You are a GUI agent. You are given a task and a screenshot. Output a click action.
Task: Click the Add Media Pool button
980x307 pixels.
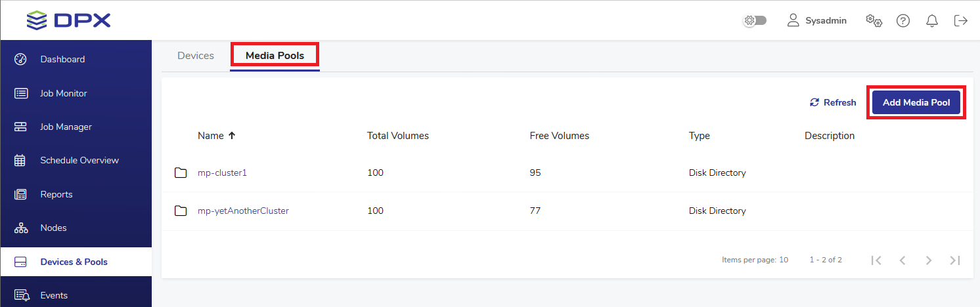pos(916,102)
